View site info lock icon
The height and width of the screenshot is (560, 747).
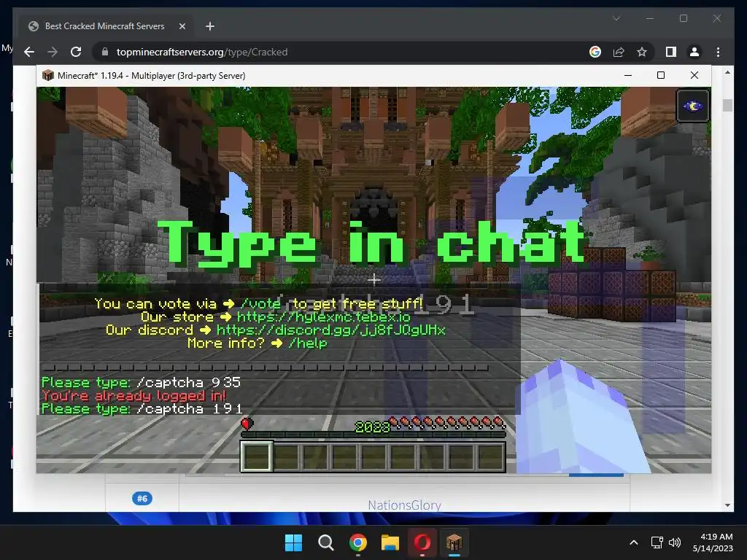tap(105, 52)
